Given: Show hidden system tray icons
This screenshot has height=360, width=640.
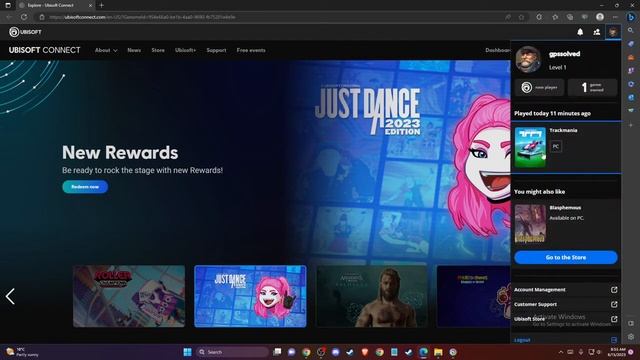Looking at the screenshot, I should click(x=560, y=352).
